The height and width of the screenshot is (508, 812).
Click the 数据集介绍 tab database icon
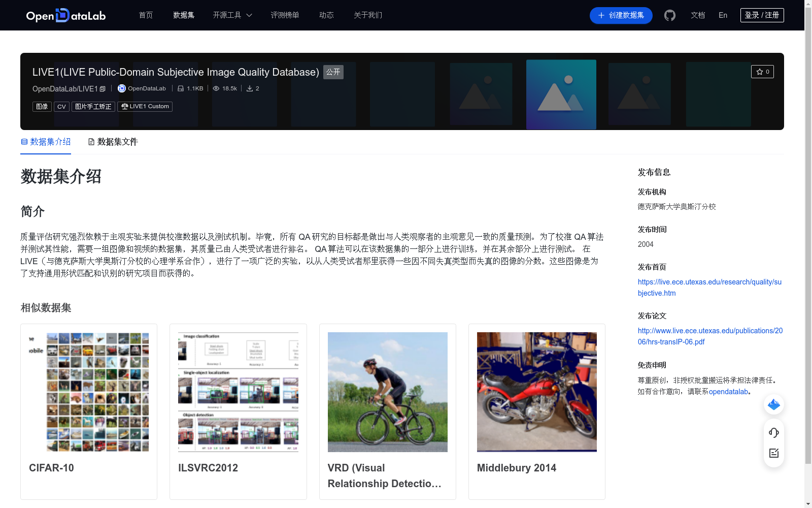tap(24, 142)
